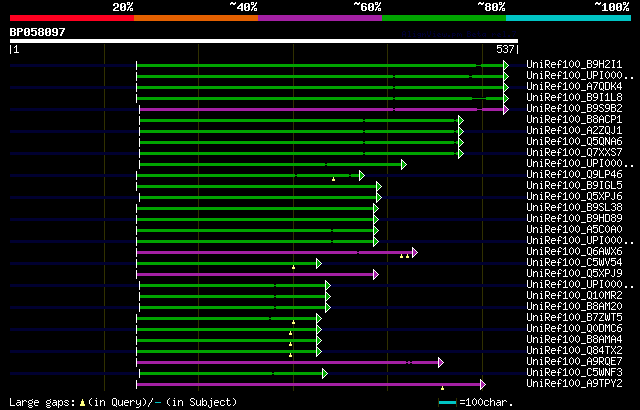Click the purple ~60% legend color bar
The image size is (640, 410).
pyautogui.click(x=320, y=18)
